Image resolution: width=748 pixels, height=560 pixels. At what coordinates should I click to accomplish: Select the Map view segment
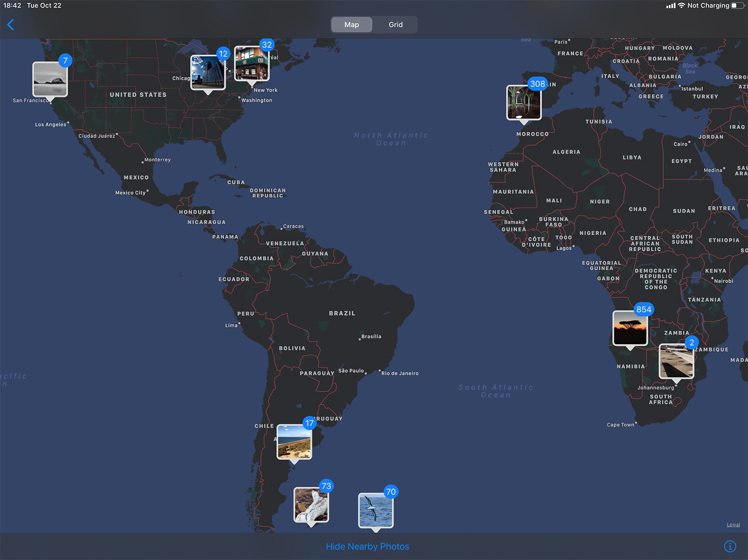pyautogui.click(x=352, y=24)
